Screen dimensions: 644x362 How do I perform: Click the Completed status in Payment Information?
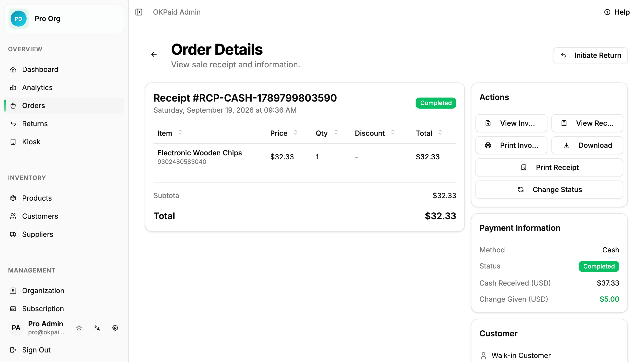coord(599,266)
